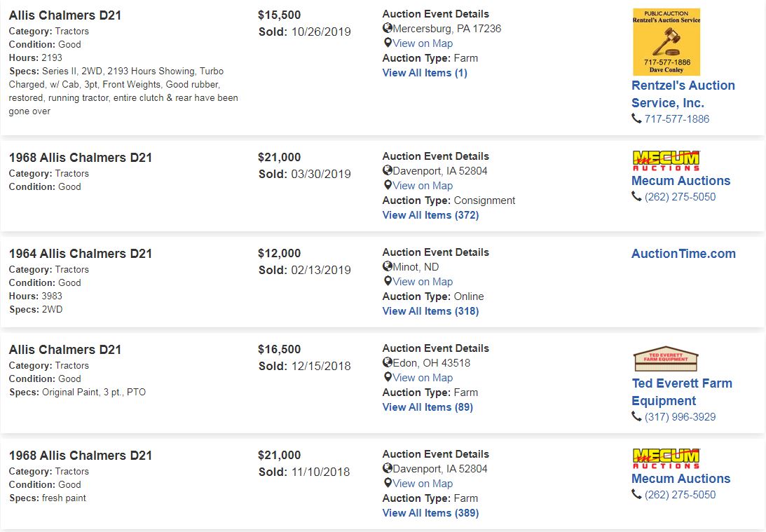Select View on Map for Edon, OH listing
This screenshot has width=766, height=532.
pyautogui.click(x=423, y=378)
